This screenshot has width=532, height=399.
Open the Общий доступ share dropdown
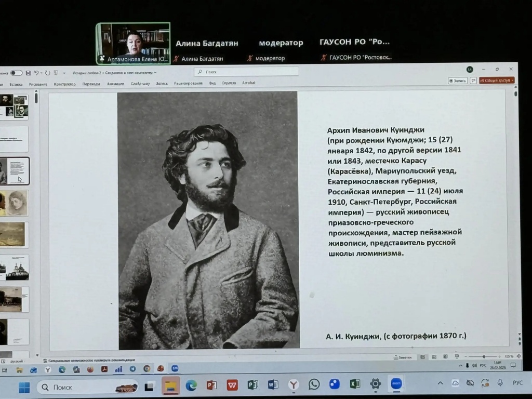(497, 81)
